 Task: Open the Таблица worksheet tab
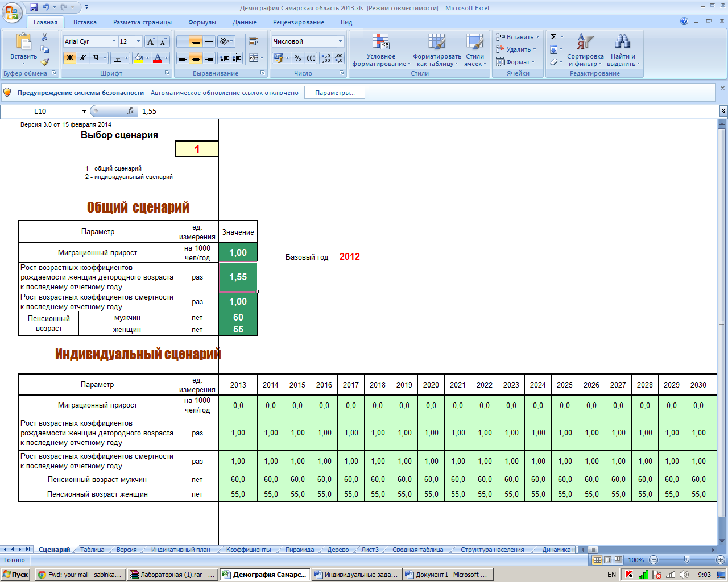[92, 550]
